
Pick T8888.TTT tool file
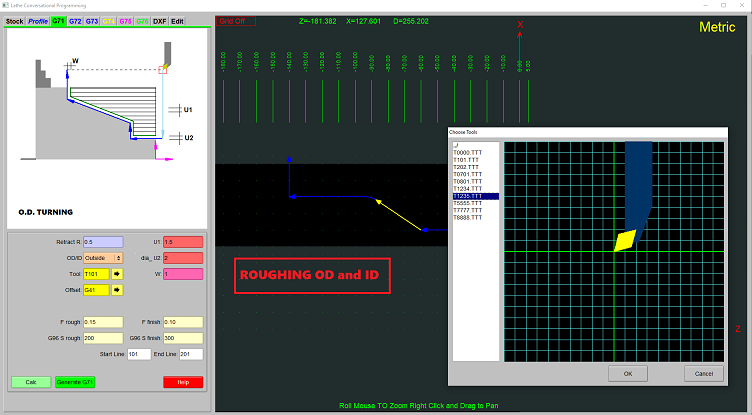click(468, 218)
